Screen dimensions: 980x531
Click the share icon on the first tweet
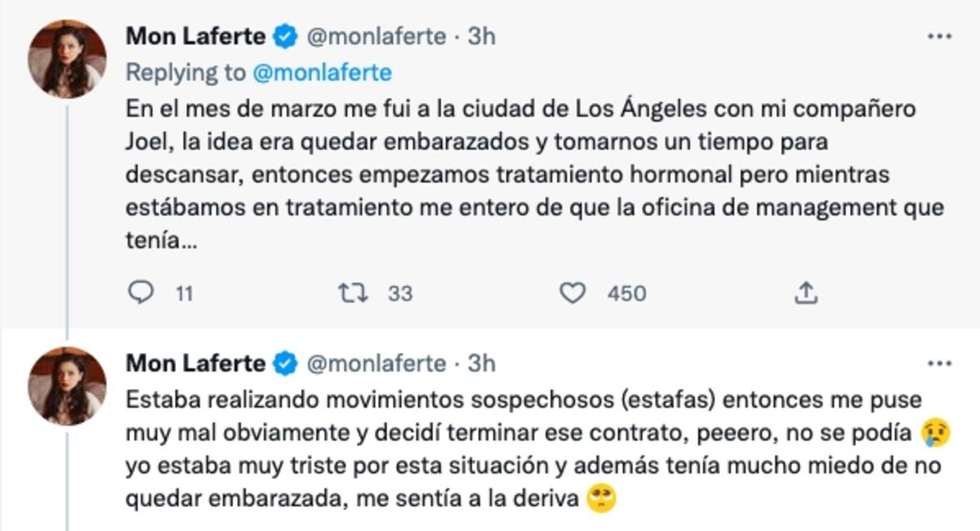804,292
